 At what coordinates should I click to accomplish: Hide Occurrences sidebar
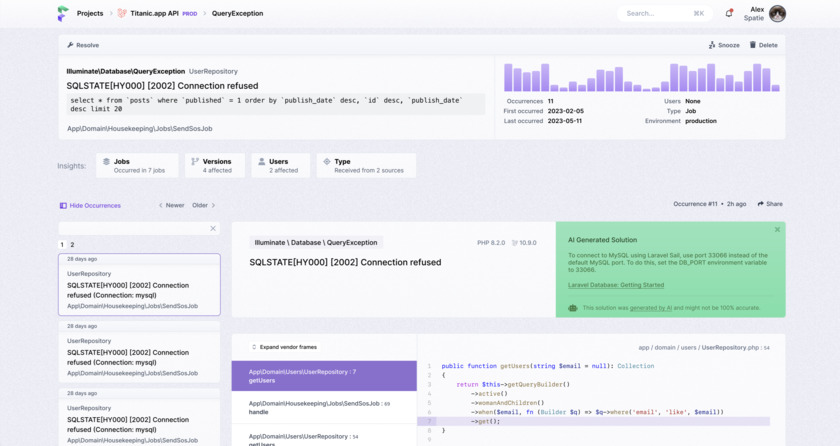[x=90, y=205]
